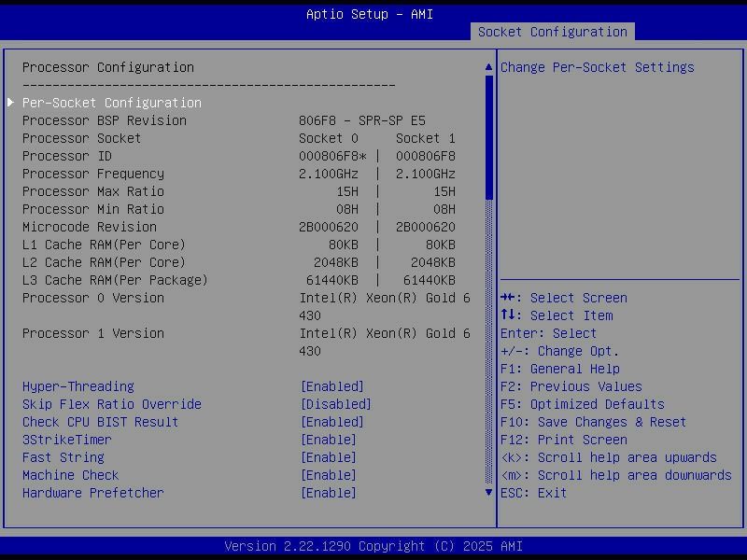The height and width of the screenshot is (560, 747).
Task: Click Change Per-Socket Settings help text
Action: [x=598, y=67]
